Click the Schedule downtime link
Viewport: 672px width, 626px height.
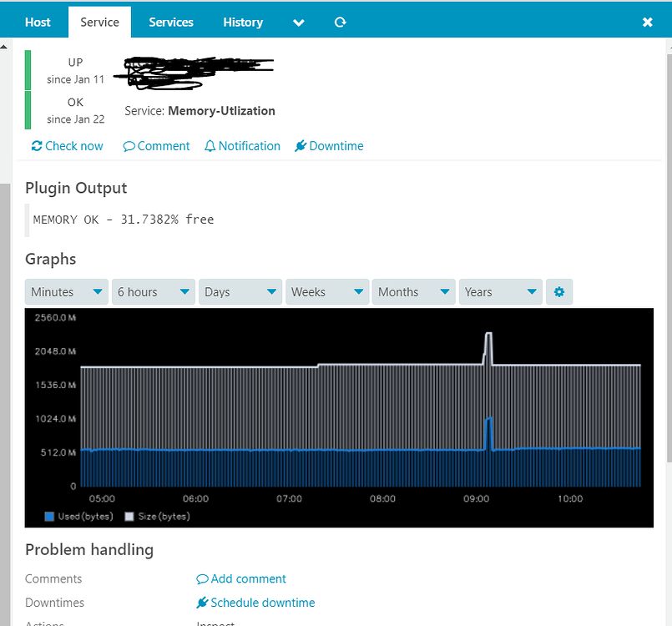tap(255, 602)
